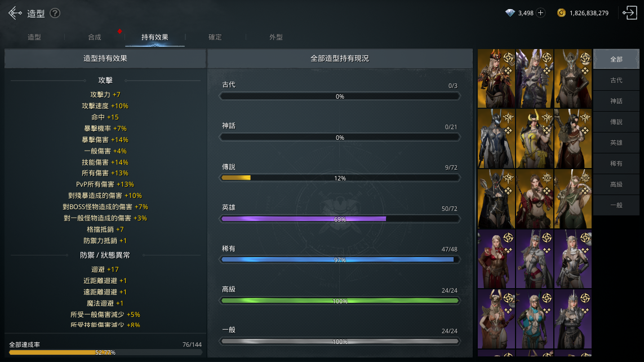Click the blue diamond currency icon

tap(510, 13)
